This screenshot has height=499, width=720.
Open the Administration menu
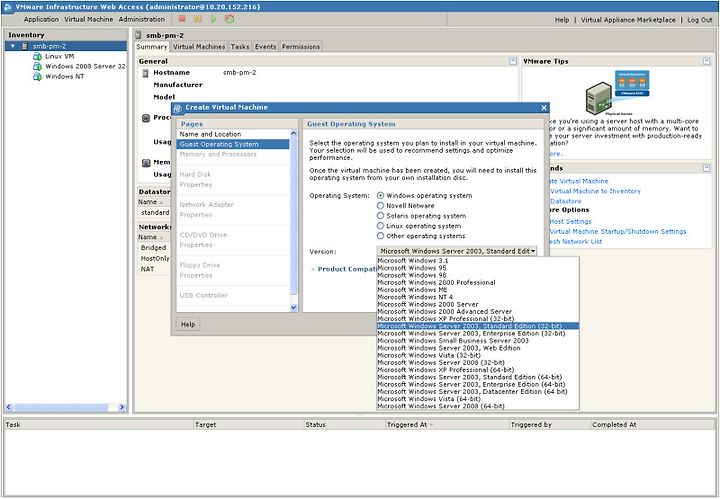pyautogui.click(x=141, y=19)
